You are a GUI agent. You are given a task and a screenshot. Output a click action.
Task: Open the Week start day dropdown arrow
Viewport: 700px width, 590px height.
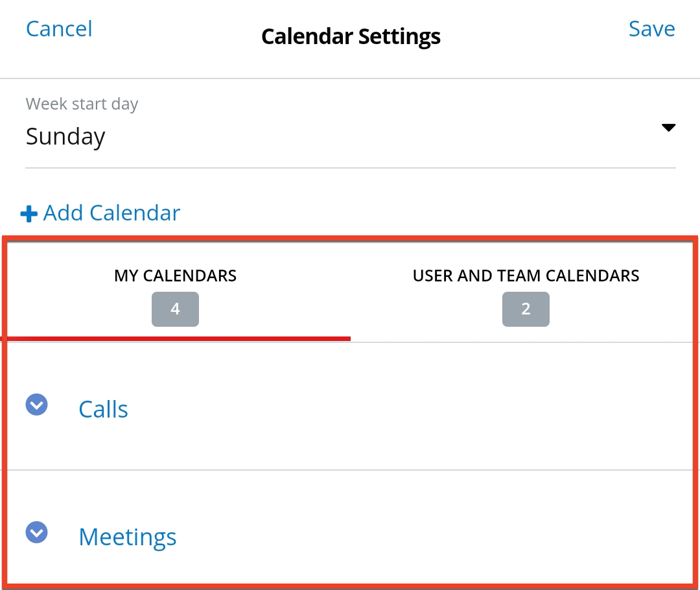668,128
